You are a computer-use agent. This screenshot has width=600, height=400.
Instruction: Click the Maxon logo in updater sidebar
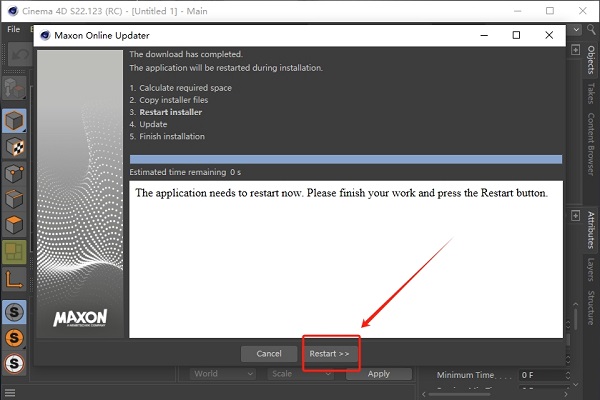(80, 318)
